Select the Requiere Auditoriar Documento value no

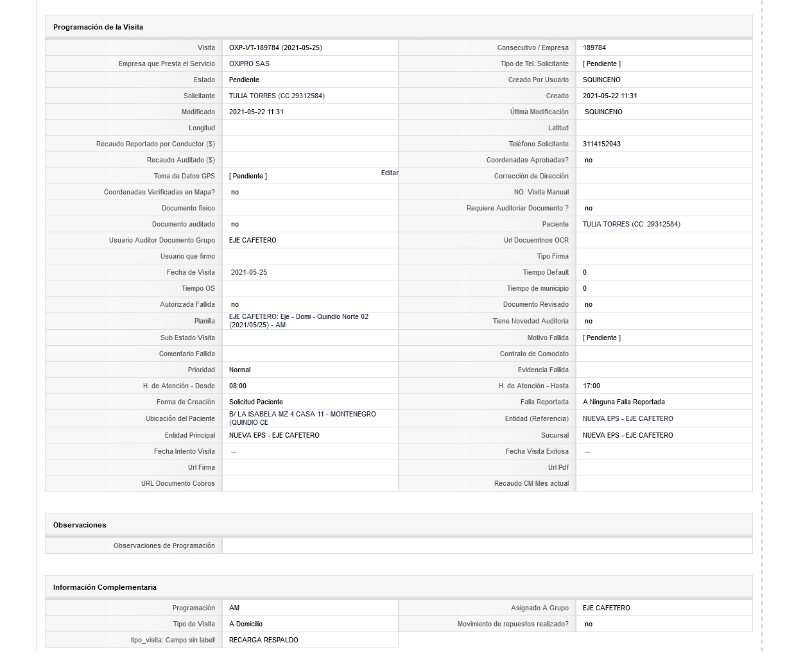589,208
